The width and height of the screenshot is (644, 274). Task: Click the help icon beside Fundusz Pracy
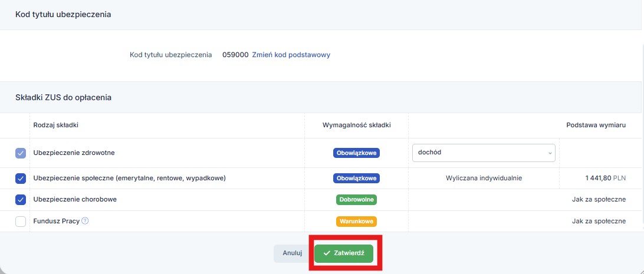(85, 222)
